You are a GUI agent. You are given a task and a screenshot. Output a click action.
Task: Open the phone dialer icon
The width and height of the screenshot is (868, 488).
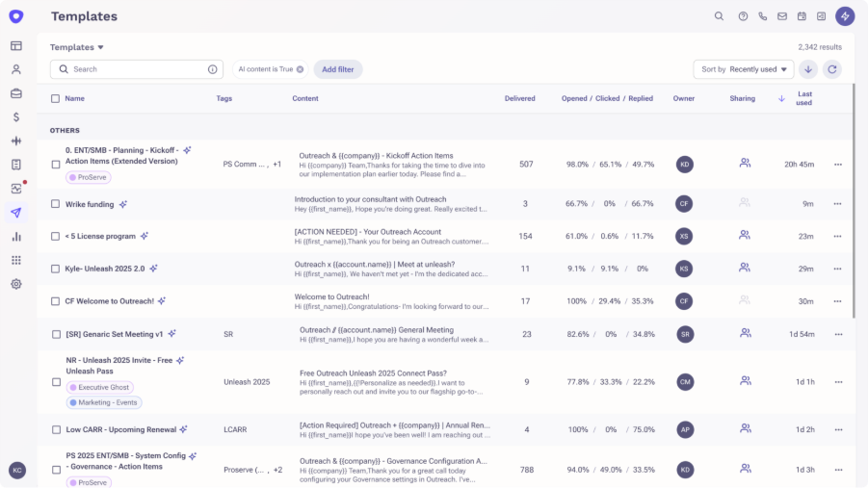point(762,16)
